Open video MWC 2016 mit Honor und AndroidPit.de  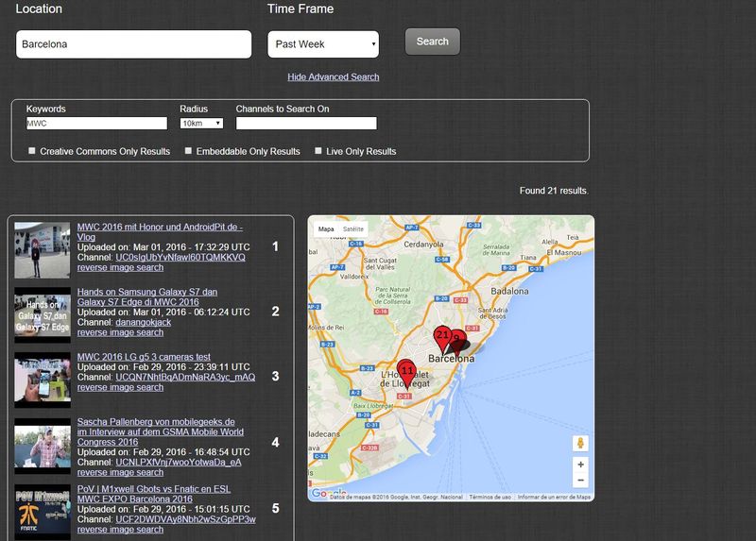[160, 231]
